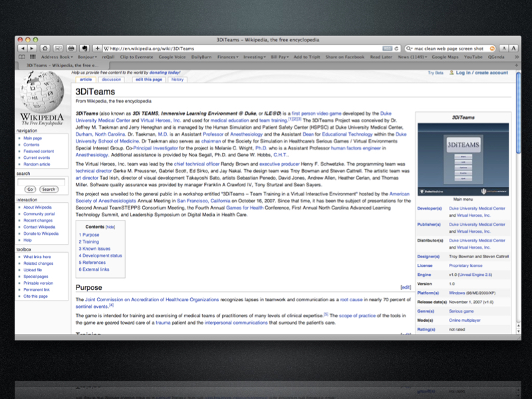Image resolution: width=532 pixels, height=399 pixels.
Task: Click Read Later bookmarklet
Action: pyautogui.click(x=381, y=57)
